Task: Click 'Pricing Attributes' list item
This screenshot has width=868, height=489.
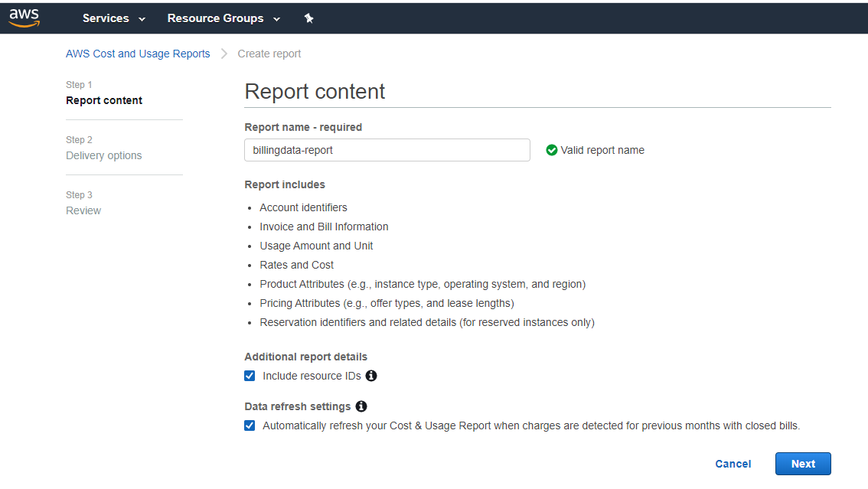Action: point(387,303)
